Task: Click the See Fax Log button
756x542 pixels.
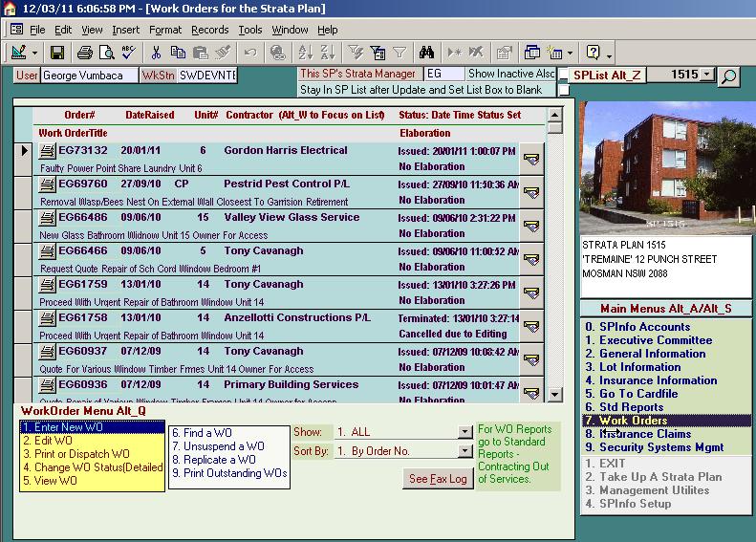Action: 438,478
